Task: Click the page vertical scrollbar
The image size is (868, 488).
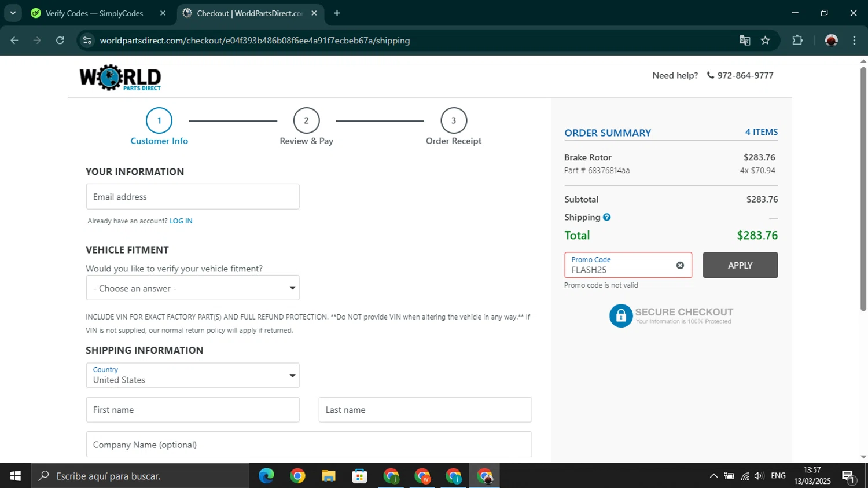Action: pyautogui.click(x=863, y=189)
